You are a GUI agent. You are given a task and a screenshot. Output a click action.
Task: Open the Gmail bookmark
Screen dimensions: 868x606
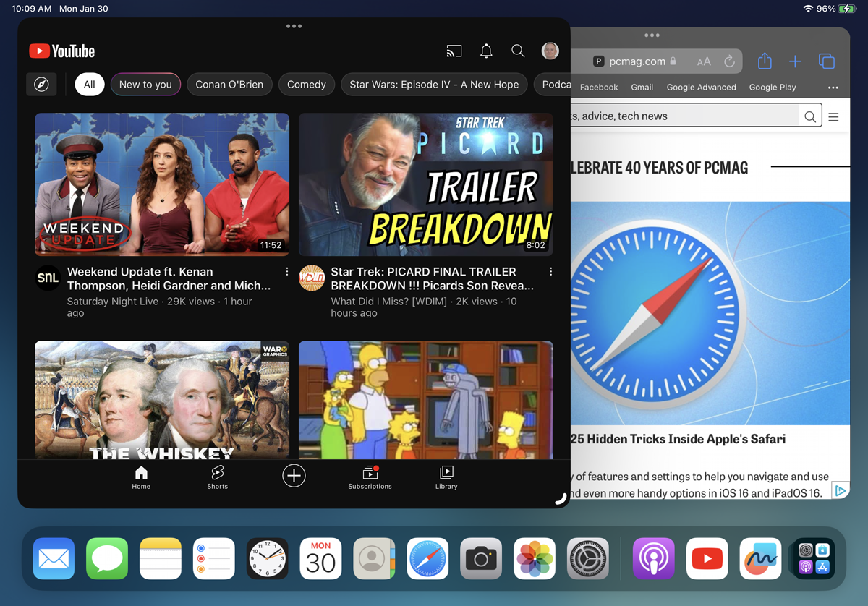[642, 88]
